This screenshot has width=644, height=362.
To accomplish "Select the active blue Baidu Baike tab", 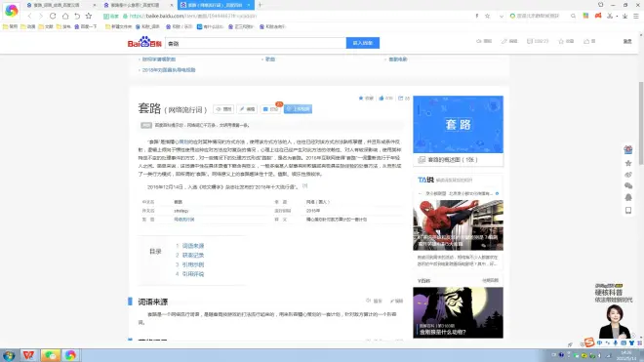I will (x=215, y=5).
